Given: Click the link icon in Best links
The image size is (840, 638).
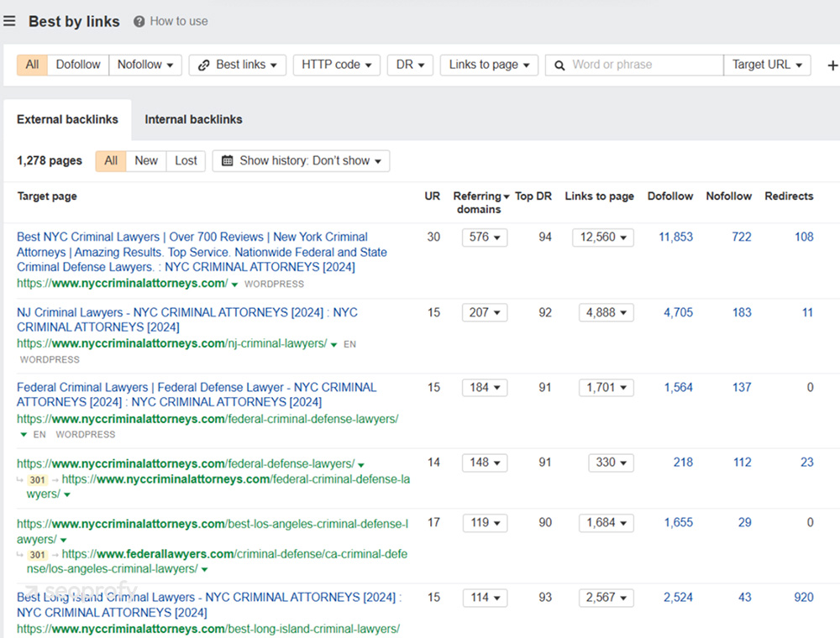Looking at the screenshot, I should pyautogui.click(x=203, y=65).
